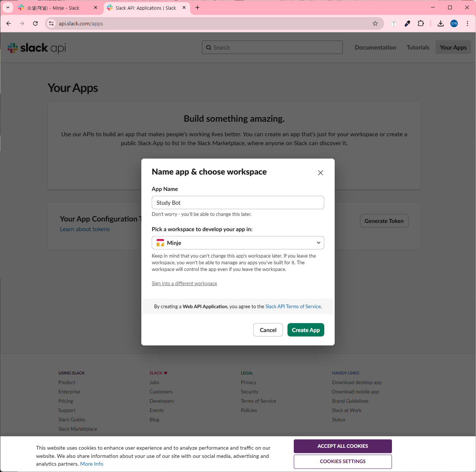
Task: Open the Blog footer link
Action: coord(154,420)
